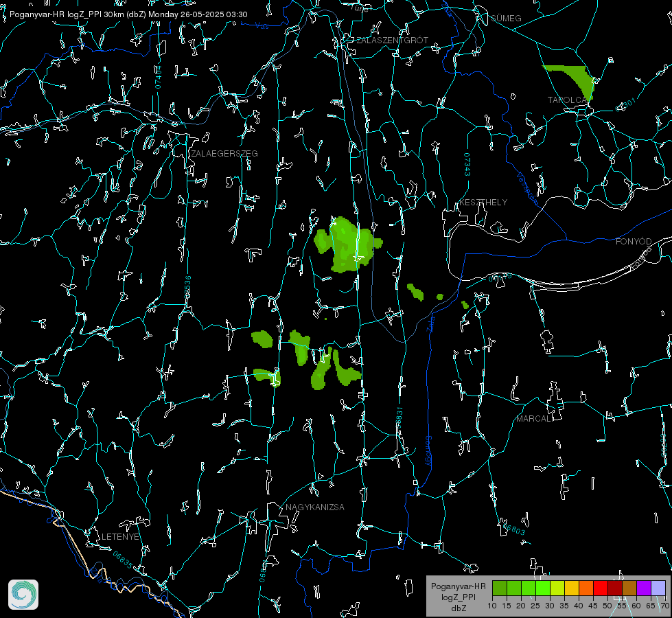Select the 25–30 dBZ bright green legend swatch

543,588
